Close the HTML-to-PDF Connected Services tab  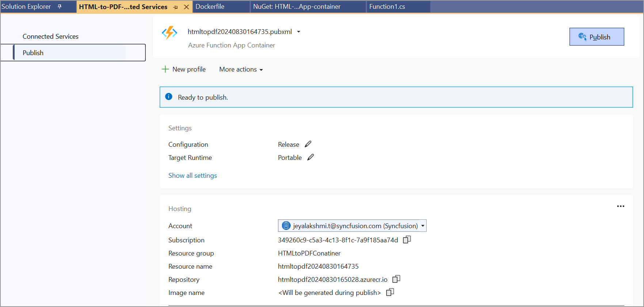(x=186, y=7)
